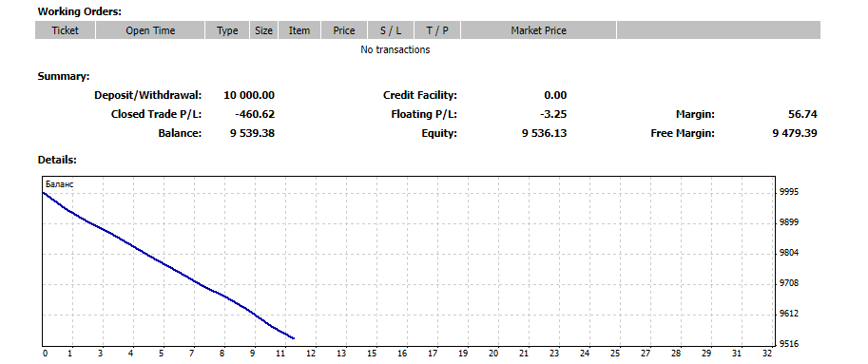Click the Free Margin label
Viewport: 868px width, 364px height.
[x=683, y=133]
